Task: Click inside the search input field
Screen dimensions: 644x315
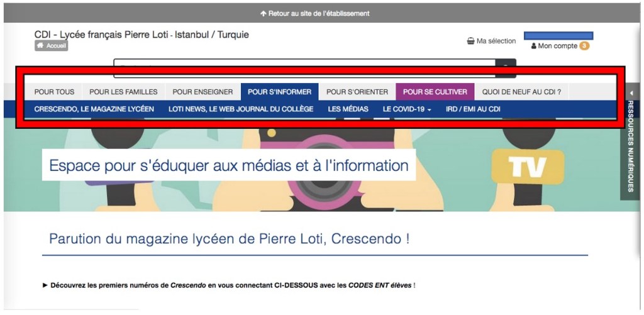Action: [302, 67]
